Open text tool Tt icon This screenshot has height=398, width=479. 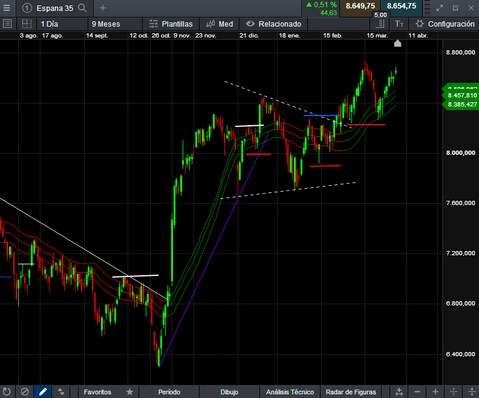point(399,24)
